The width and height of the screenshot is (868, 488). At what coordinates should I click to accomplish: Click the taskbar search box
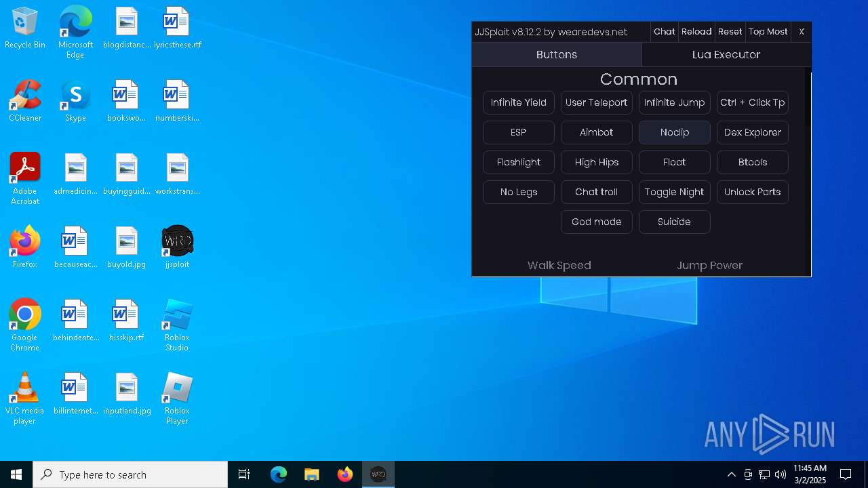130,474
